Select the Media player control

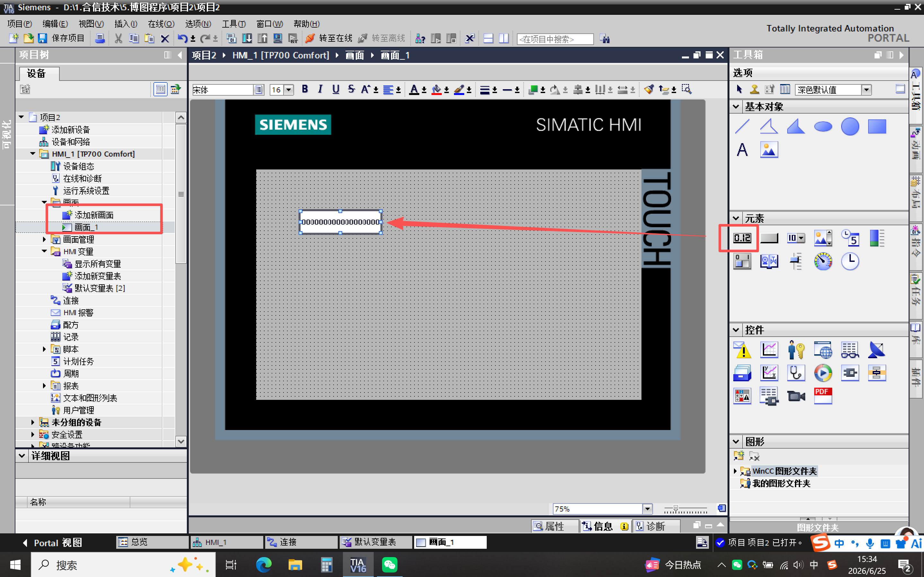tap(823, 373)
